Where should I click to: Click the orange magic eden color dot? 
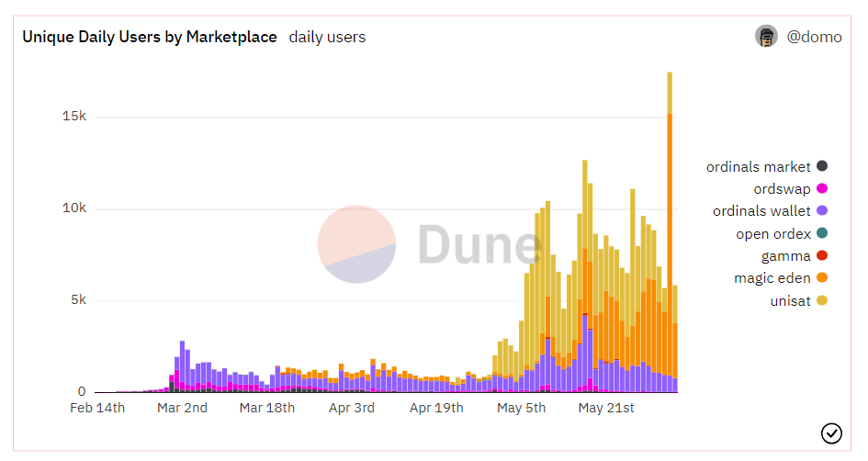[822, 278]
